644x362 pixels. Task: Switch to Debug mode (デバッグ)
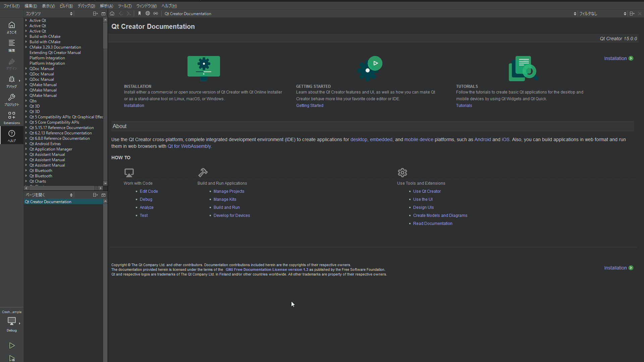(x=12, y=82)
